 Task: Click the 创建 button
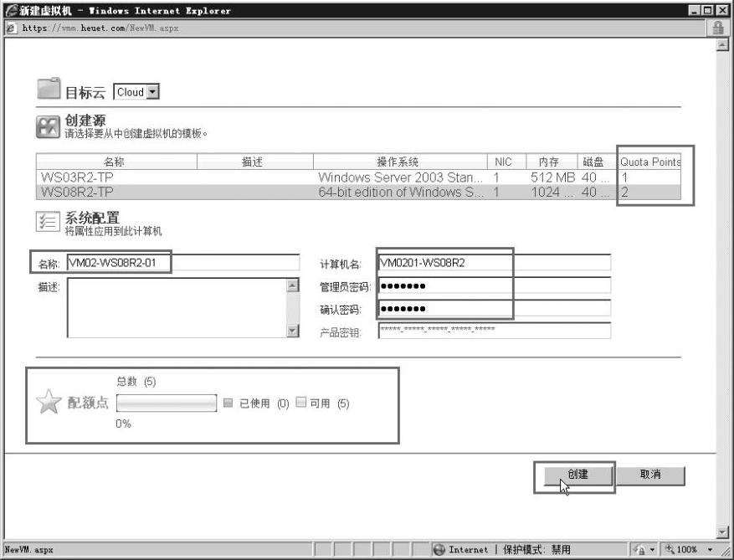pyautogui.click(x=578, y=475)
